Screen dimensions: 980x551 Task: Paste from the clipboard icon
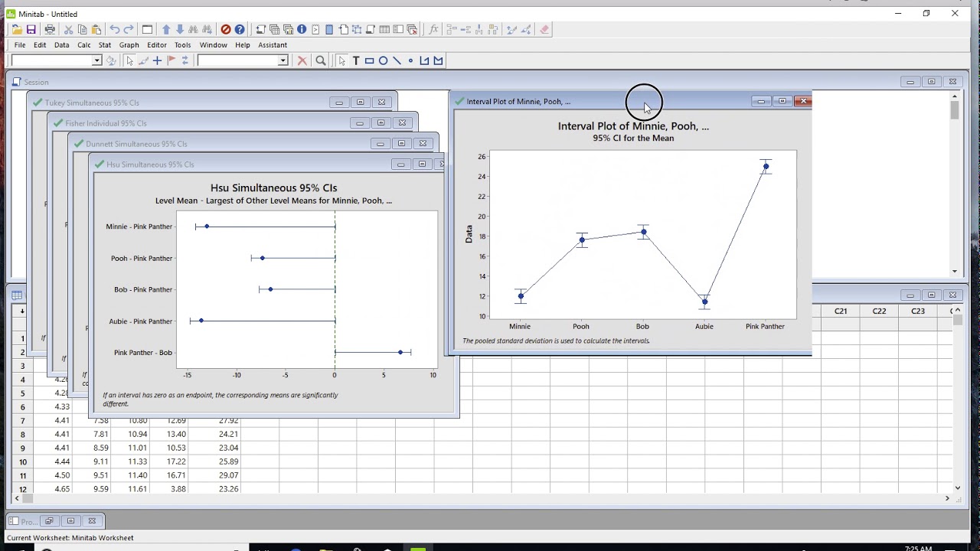pyautogui.click(x=96, y=30)
